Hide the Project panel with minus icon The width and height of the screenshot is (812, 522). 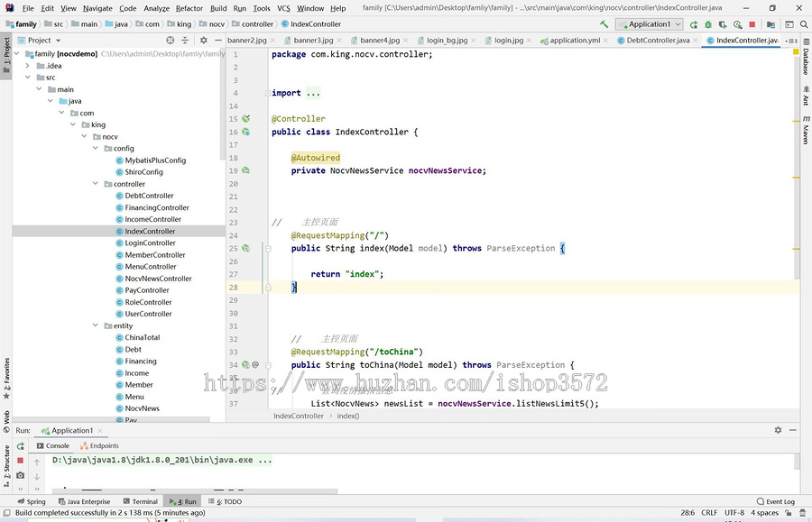[218, 40]
